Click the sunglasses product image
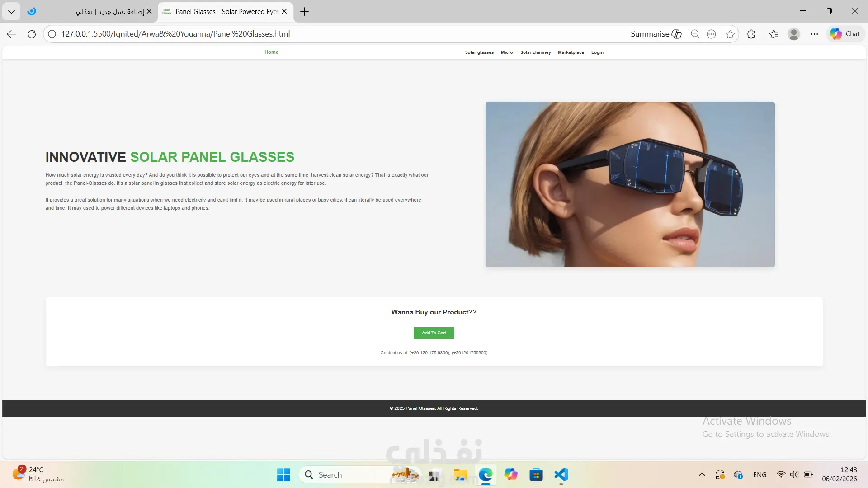Image resolution: width=868 pixels, height=488 pixels. (630, 184)
